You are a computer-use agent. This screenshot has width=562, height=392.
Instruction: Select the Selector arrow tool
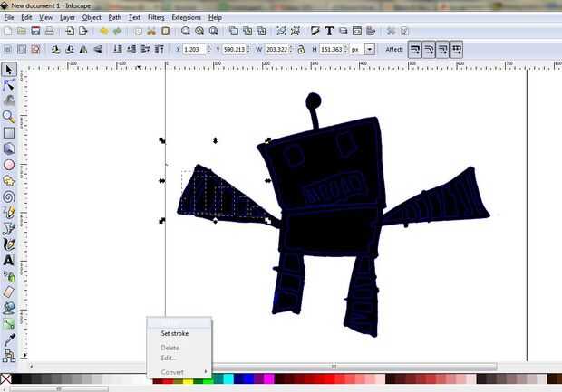[9, 70]
